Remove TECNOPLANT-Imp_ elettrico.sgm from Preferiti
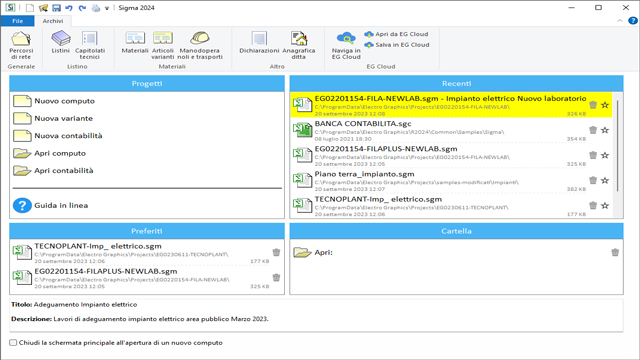This screenshot has height=360, width=640. 276,252
